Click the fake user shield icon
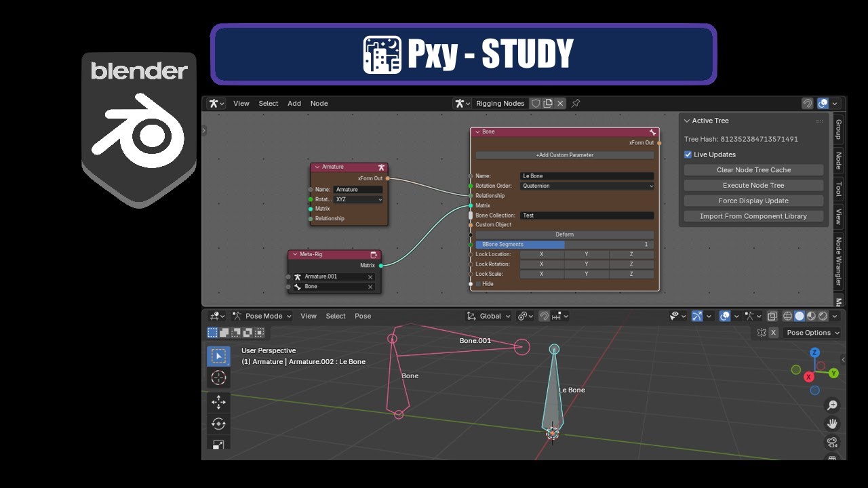868x488 pixels. pyautogui.click(x=536, y=104)
